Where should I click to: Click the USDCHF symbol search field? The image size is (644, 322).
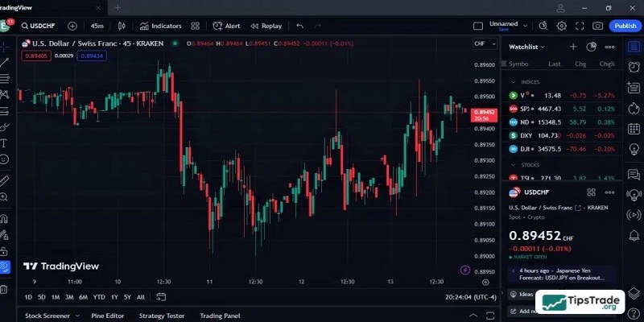point(39,26)
